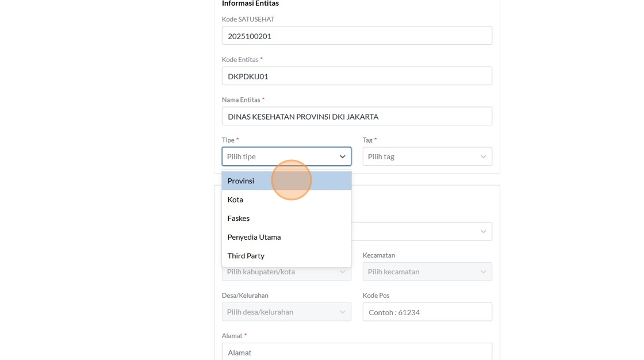The height and width of the screenshot is (360, 644).
Task: Focus the Kode Entitas text field
Action: 356,76
